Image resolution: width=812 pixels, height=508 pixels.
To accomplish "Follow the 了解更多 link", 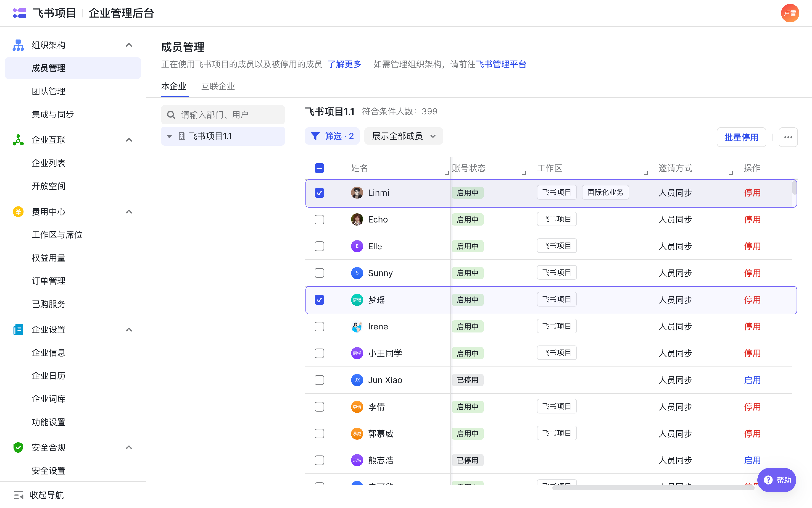I will [344, 64].
